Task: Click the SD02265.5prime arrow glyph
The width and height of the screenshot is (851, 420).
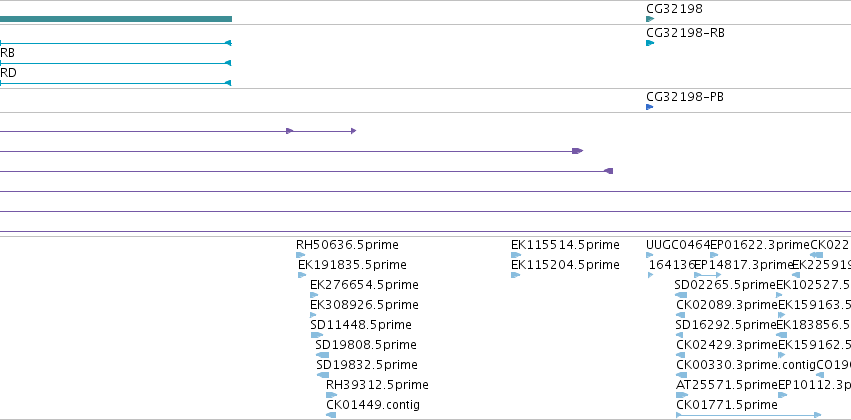Action: pyautogui.click(x=681, y=295)
